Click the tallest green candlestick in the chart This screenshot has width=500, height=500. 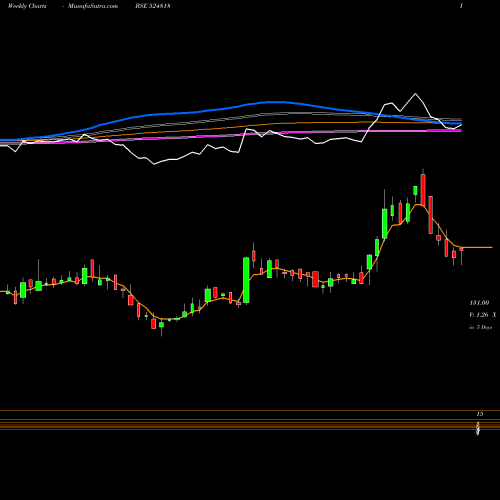pos(246,280)
